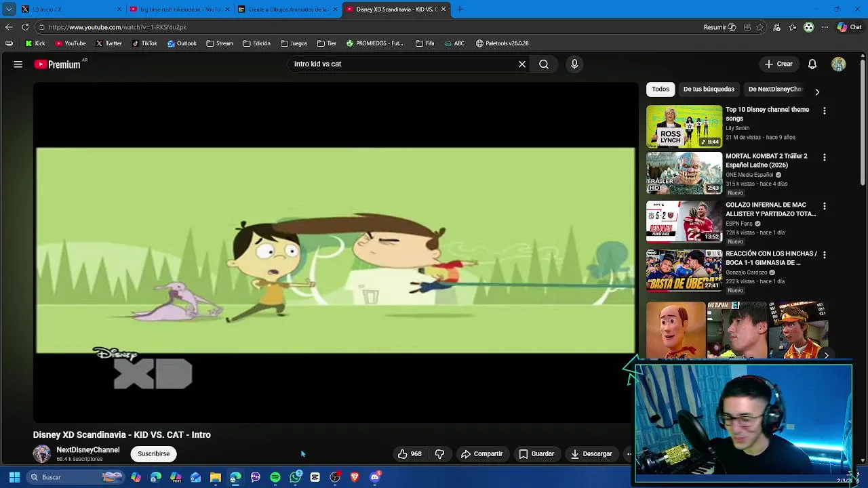The height and width of the screenshot is (488, 868).
Task: Open options for GOLAZO INFERNAL DE MAC ALLISTER video
Action: (x=825, y=206)
